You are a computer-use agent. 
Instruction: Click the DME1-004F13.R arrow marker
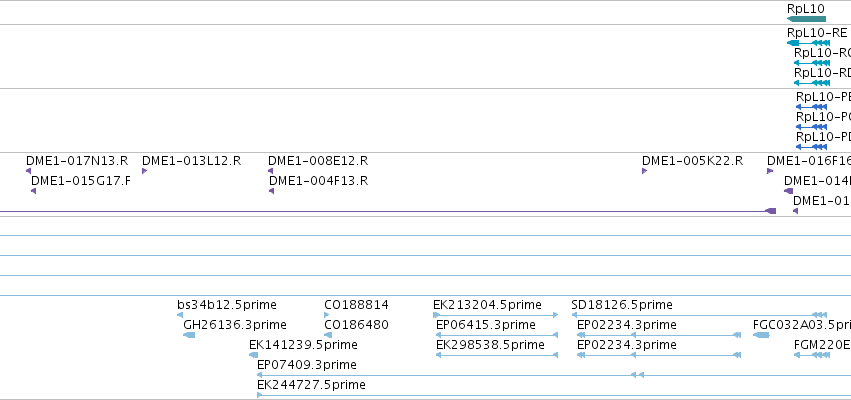[x=271, y=191]
